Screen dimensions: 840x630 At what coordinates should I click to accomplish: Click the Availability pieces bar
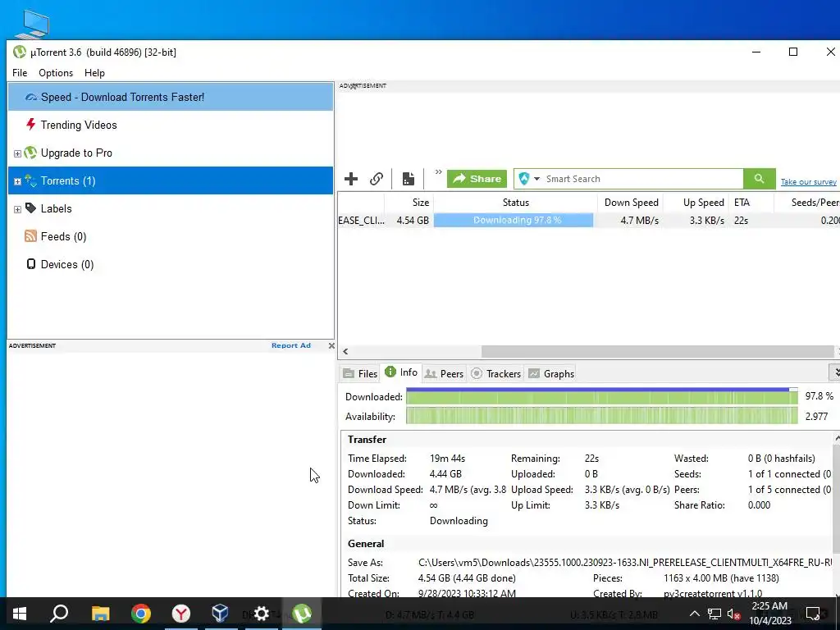click(x=601, y=416)
